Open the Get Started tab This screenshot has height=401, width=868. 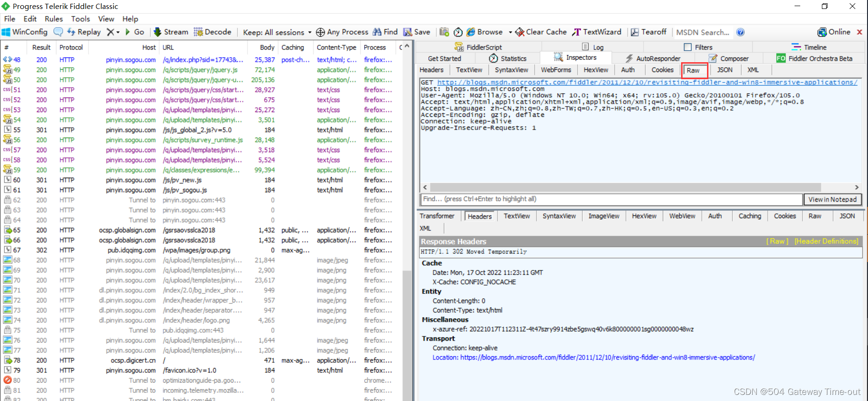pos(444,58)
